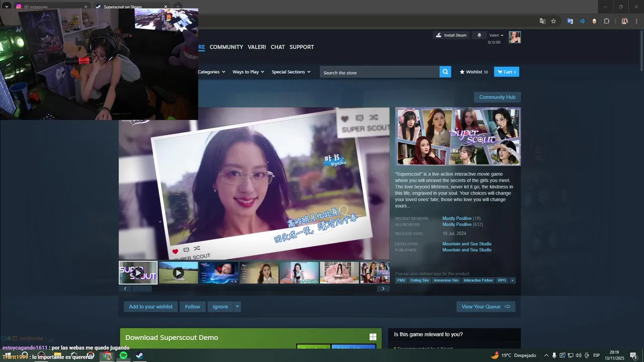The width and height of the screenshot is (644, 362).
Task: Open the Google Translate extension icon
Action: coord(570,21)
